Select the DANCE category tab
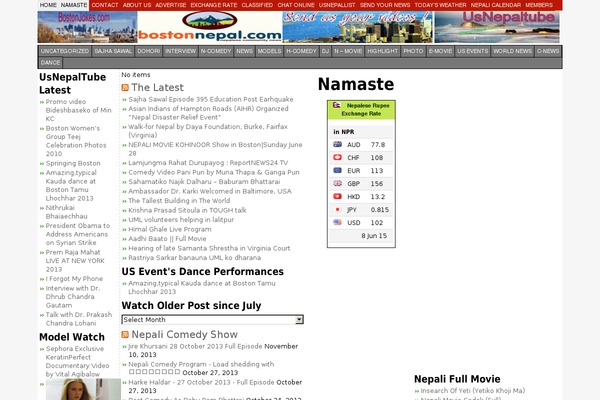This screenshot has width=600, height=400. [x=50, y=63]
